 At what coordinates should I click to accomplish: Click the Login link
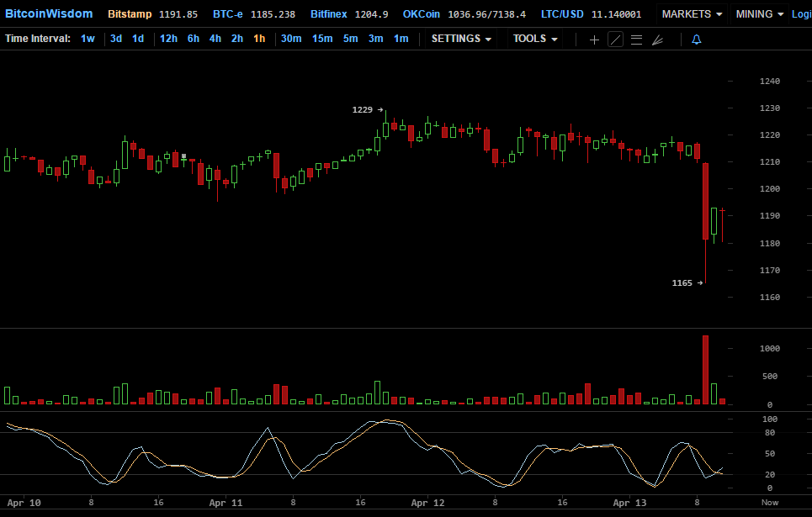point(801,14)
